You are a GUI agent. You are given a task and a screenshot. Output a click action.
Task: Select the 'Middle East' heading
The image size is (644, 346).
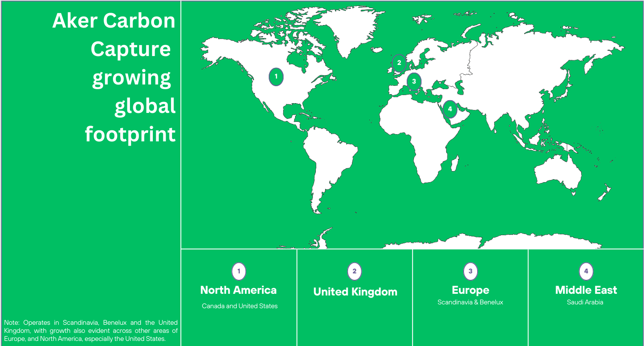[x=586, y=290]
